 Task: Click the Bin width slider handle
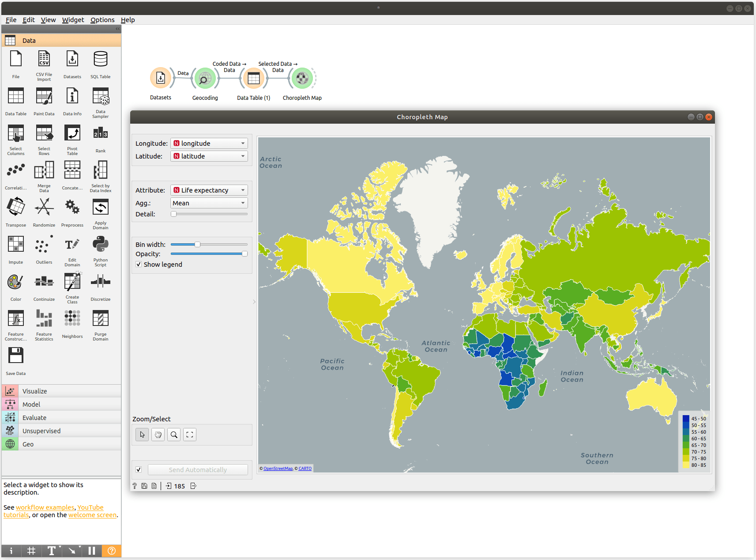(x=197, y=244)
